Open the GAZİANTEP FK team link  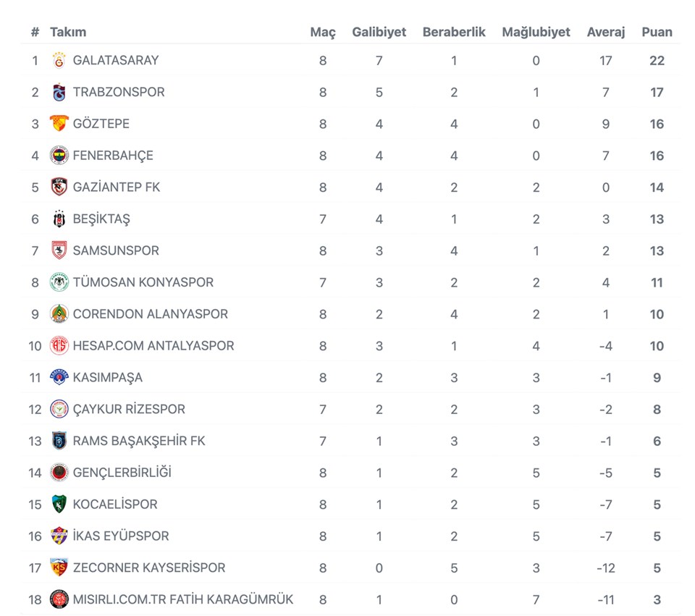pos(117,187)
